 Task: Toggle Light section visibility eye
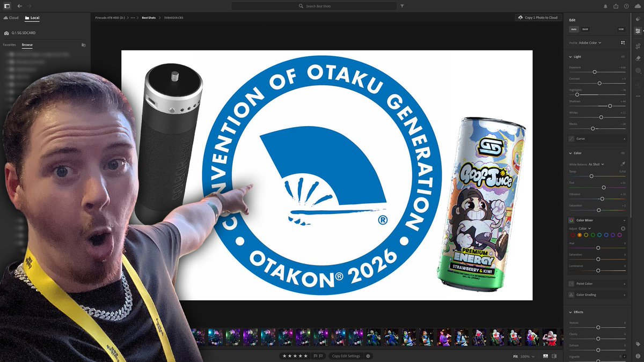pos(623,56)
